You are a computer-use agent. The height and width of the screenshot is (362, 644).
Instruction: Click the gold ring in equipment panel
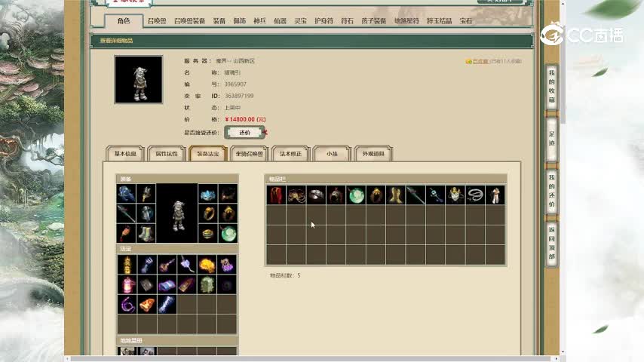[x=208, y=213]
